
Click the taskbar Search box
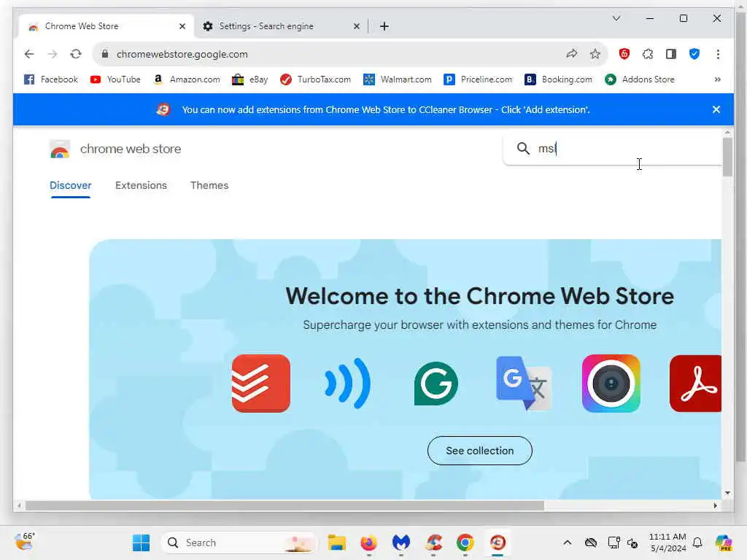pos(239,542)
